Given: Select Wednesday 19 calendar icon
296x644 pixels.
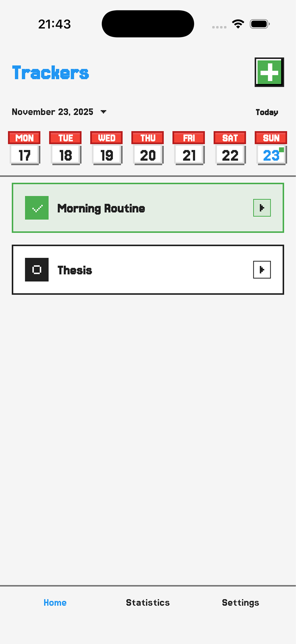Looking at the screenshot, I should click(x=107, y=148).
